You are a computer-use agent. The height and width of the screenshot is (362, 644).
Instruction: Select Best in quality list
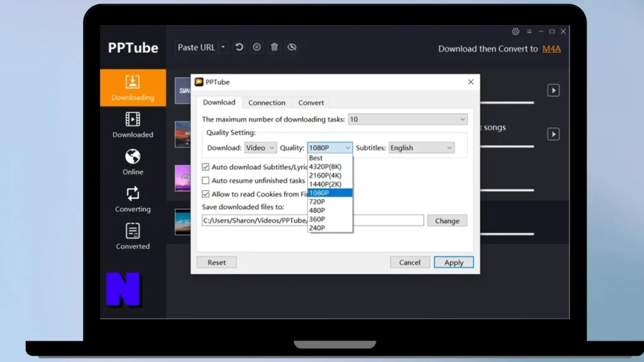pyautogui.click(x=330, y=158)
